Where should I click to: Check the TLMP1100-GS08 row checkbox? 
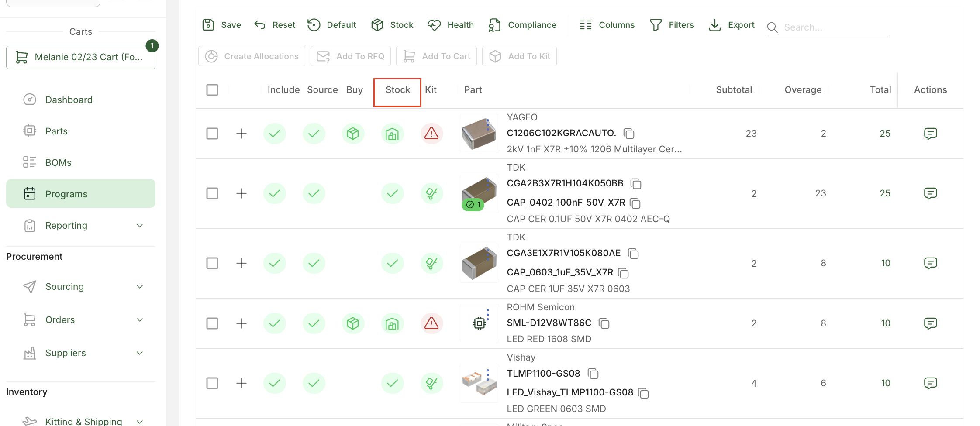click(212, 383)
